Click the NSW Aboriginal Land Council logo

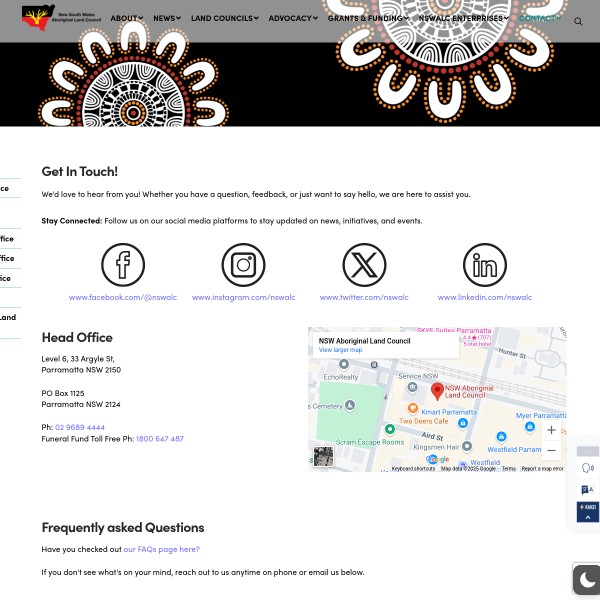pos(61,18)
